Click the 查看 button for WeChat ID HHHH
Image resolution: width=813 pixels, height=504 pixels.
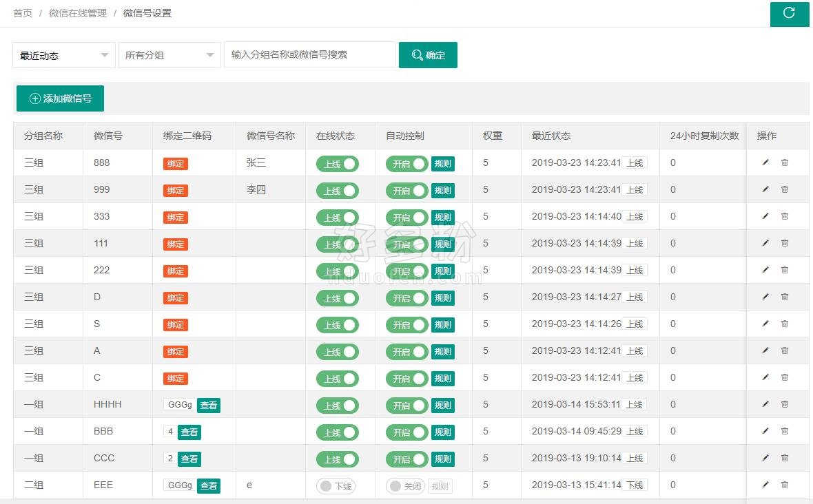[x=209, y=406]
